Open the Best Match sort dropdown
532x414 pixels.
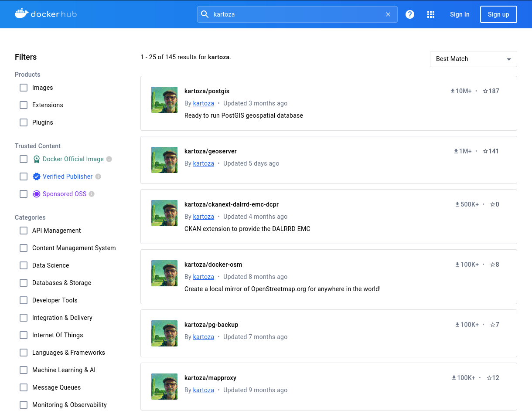[x=473, y=59]
